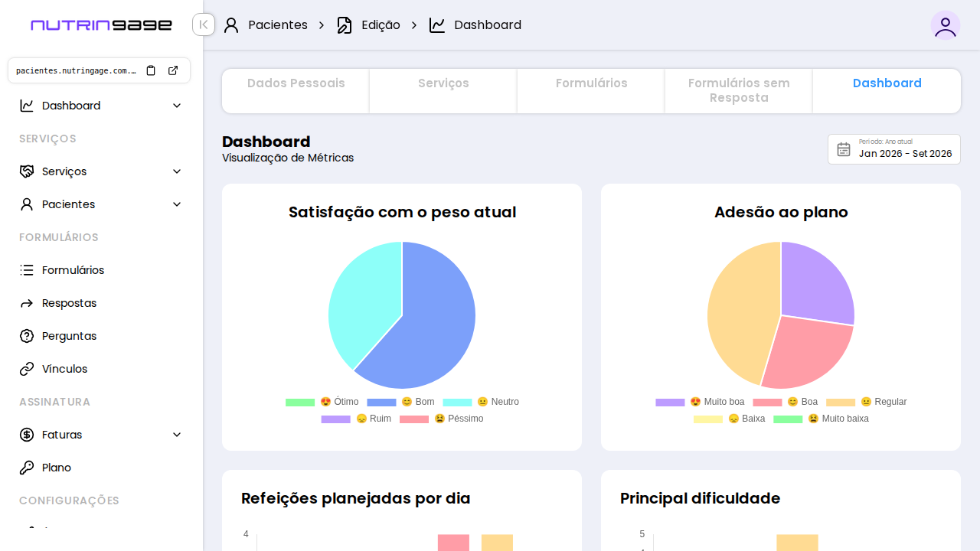Click the Nutringage logo
980x551 pixels.
pyautogui.click(x=101, y=25)
